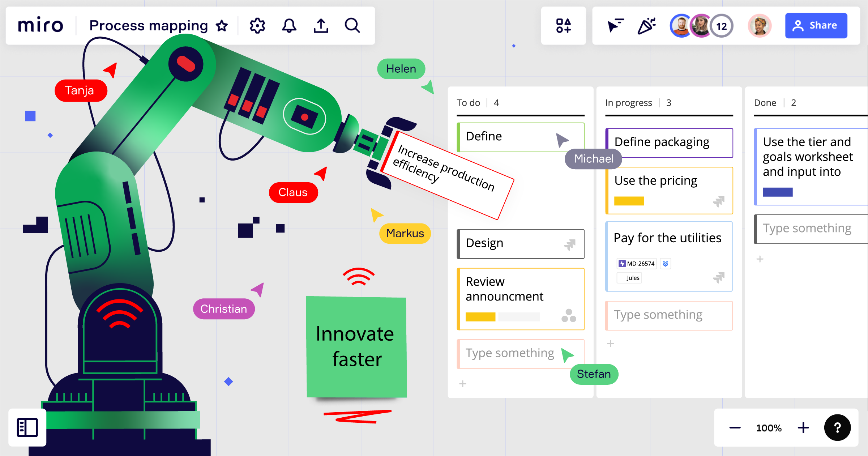Open the Pay for the utilities card

(x=667, y=238)
